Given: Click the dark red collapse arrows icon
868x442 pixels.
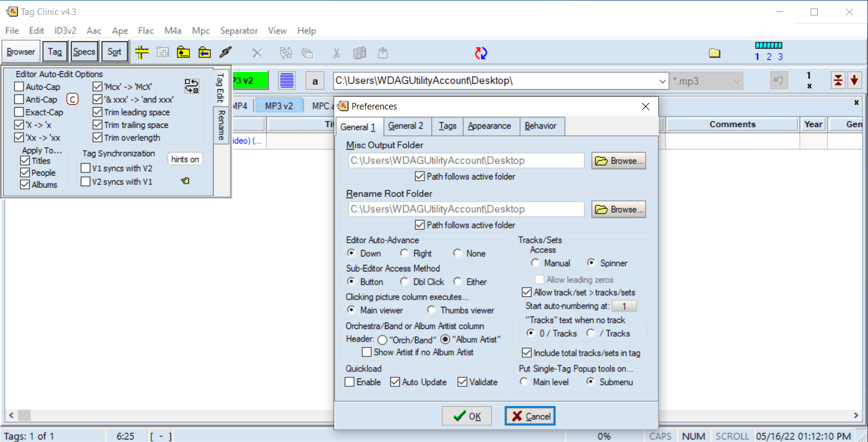Looking at the screenshot, I should (x=838, y=80).
